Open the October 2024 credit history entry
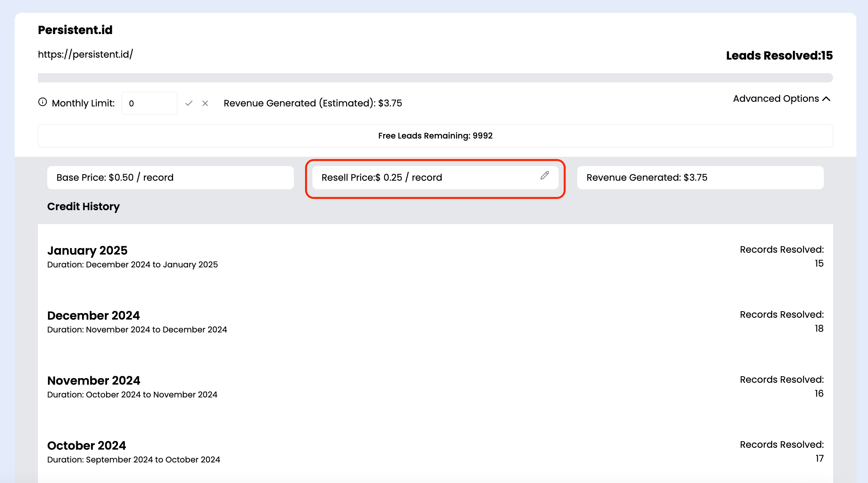 tap(86, 445)
